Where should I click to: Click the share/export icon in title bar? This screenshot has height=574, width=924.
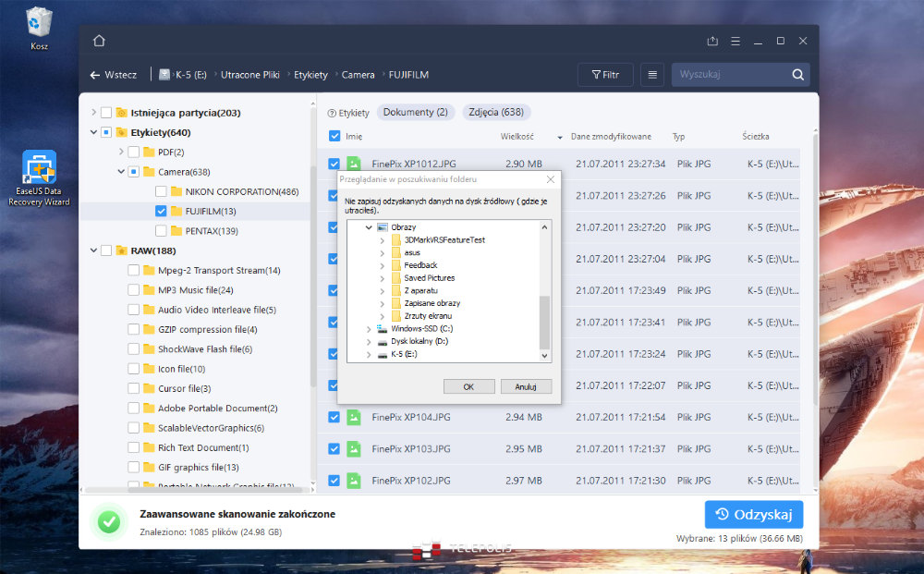pyautogui.click(x=712, y=41)
